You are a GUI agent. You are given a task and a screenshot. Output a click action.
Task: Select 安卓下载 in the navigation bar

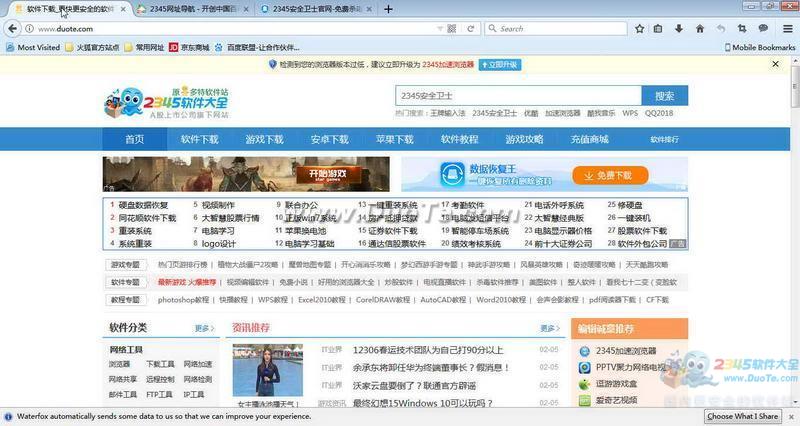click(330, 139)
